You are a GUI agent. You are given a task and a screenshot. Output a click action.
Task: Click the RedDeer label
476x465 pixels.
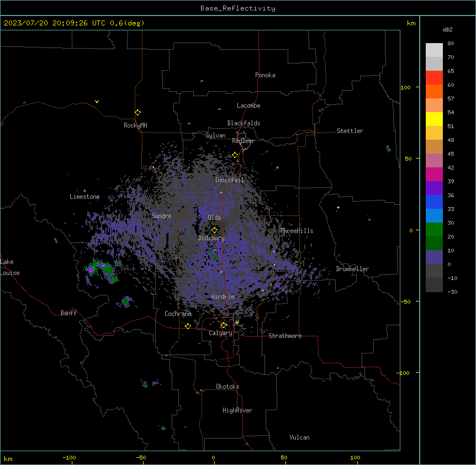click(243, 141)
